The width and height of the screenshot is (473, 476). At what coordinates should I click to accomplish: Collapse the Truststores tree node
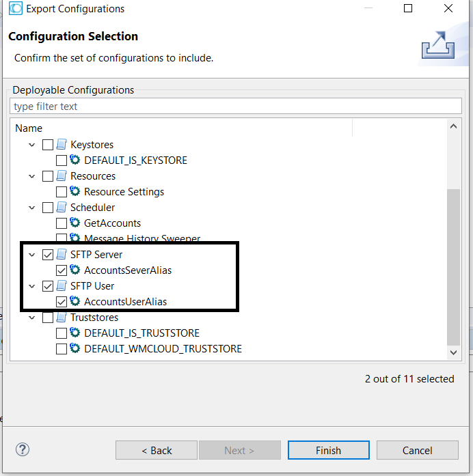click(31, 318)
